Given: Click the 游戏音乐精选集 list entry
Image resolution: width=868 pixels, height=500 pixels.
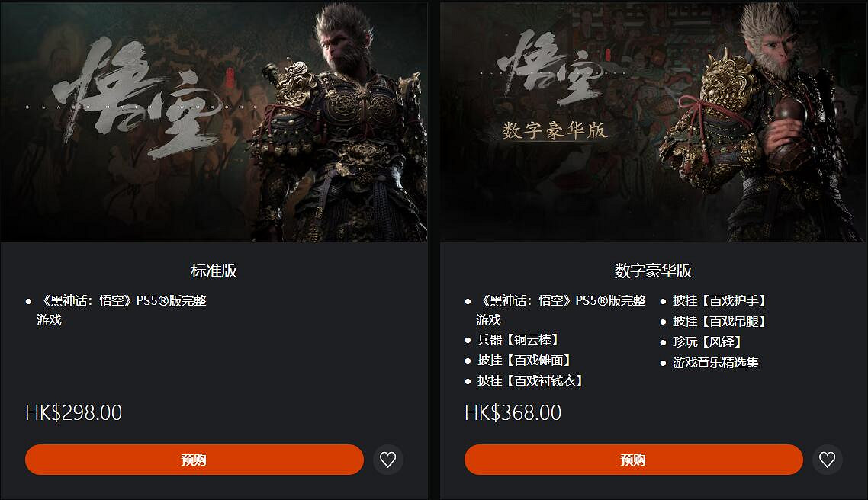Looking at the screenshot, I should [x=715, y=362].
